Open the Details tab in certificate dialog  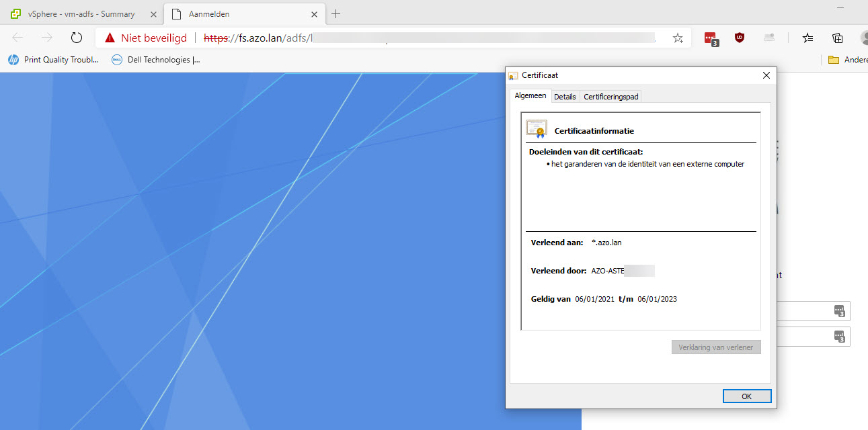tap(565, 97)
